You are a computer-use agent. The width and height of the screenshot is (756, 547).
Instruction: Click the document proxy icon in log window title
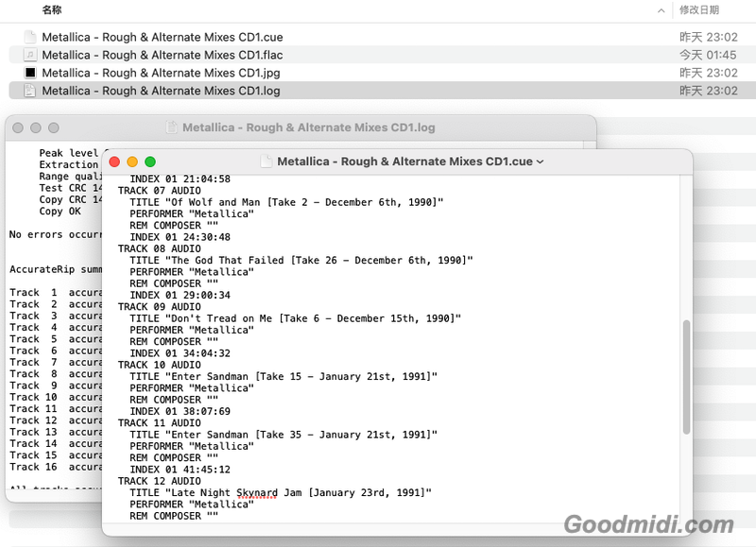coord(171,128)
